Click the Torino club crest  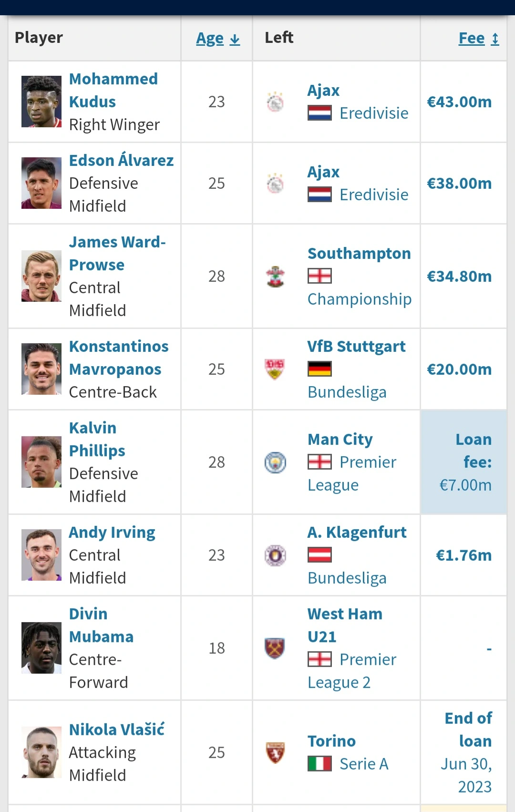pyautogui.click(x=275, y=752)
